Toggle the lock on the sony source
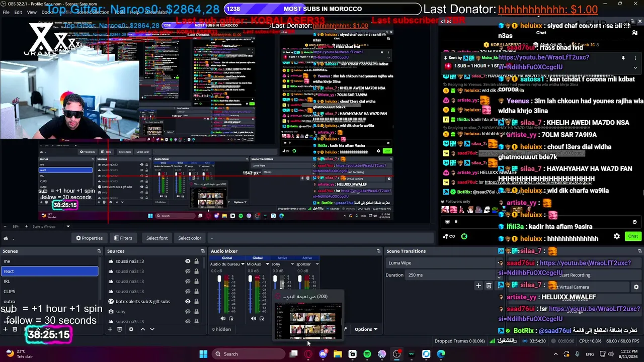 pos(196,312)
